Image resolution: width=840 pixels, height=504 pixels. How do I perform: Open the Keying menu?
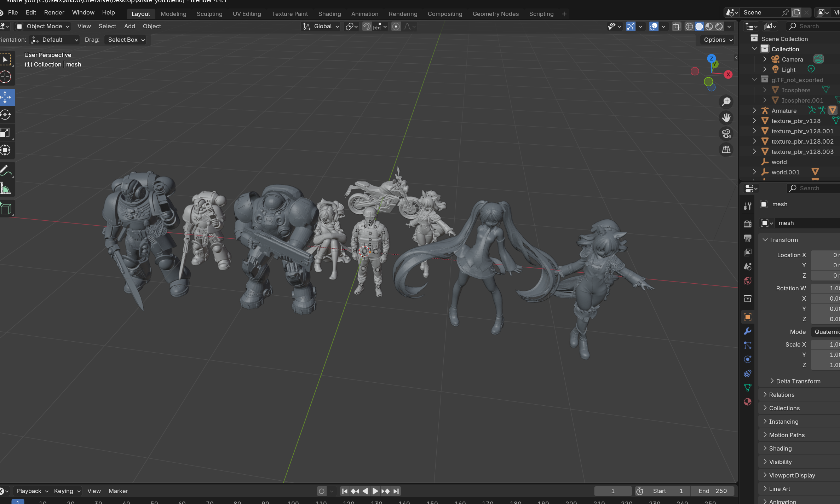click(67, 491)
